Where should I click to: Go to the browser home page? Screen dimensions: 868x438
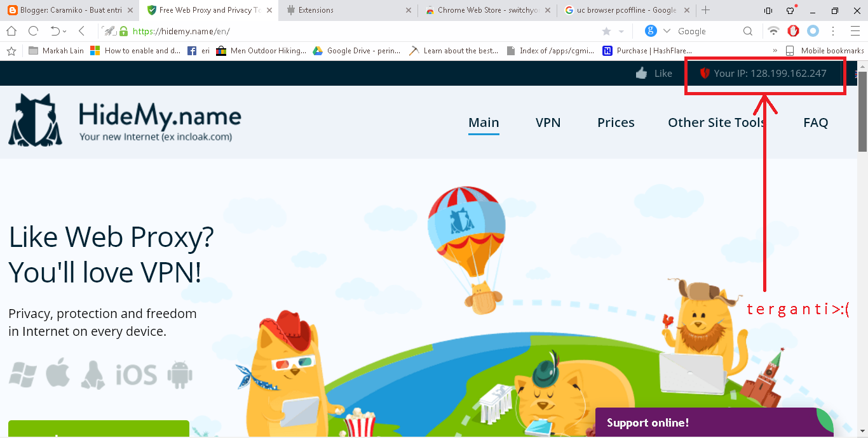11,31
